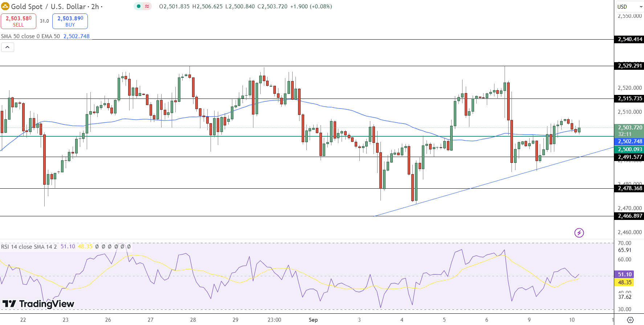Screen dimensions: 644x325
Task: Click the 2h interval label in title
Action: (95, 7)
